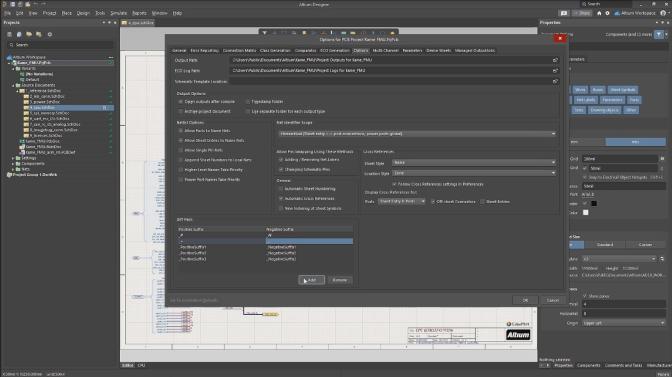Click the gear settings icon in Projects panel
672x377 pixels.
50,34
